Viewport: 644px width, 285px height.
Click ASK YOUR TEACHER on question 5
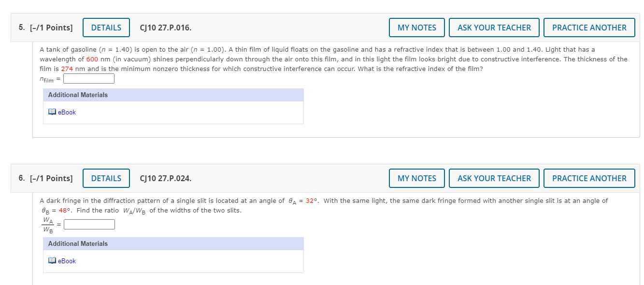pyautogui.click(x=494, y=28)
